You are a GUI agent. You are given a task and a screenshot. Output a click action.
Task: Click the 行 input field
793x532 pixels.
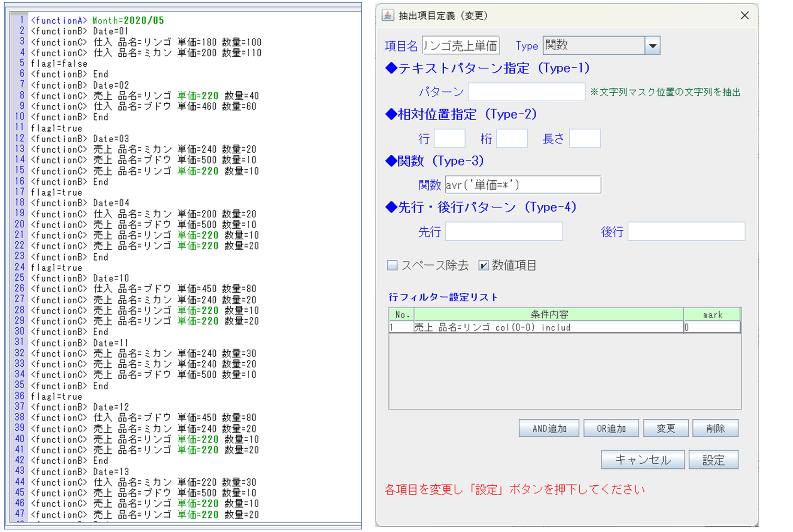pos(449,139)
